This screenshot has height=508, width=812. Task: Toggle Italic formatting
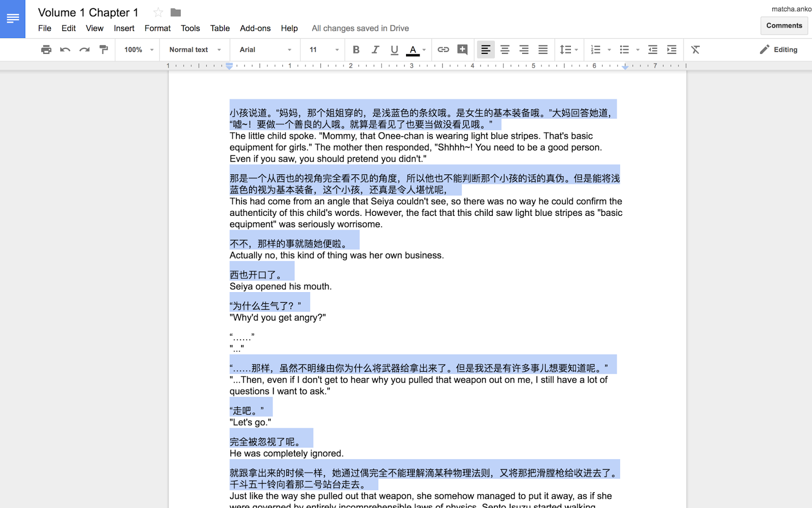click(375, 49)
